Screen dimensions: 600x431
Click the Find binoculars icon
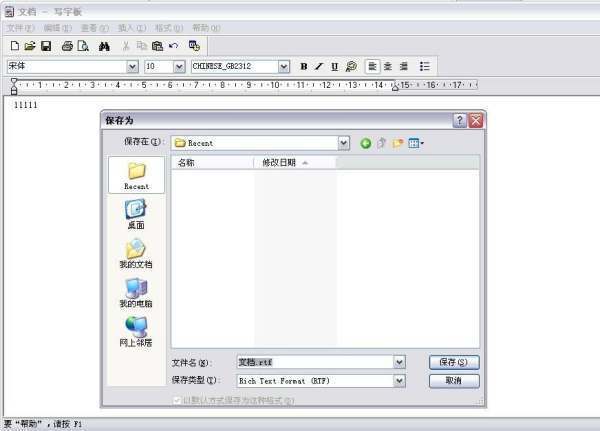104,46
